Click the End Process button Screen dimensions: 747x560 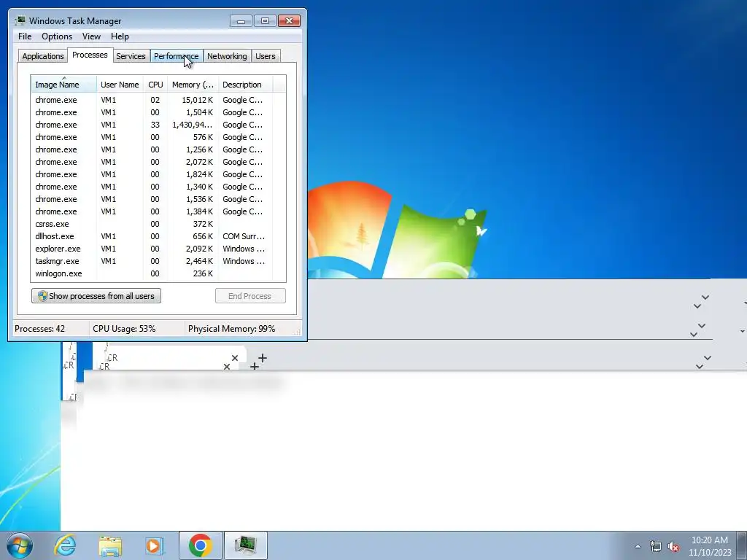250,296
